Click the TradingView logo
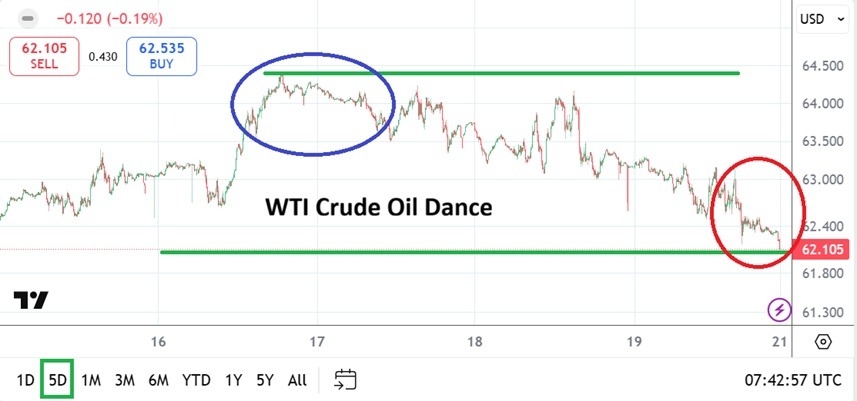Screen dimensions: 857x401 click(31, 301)
